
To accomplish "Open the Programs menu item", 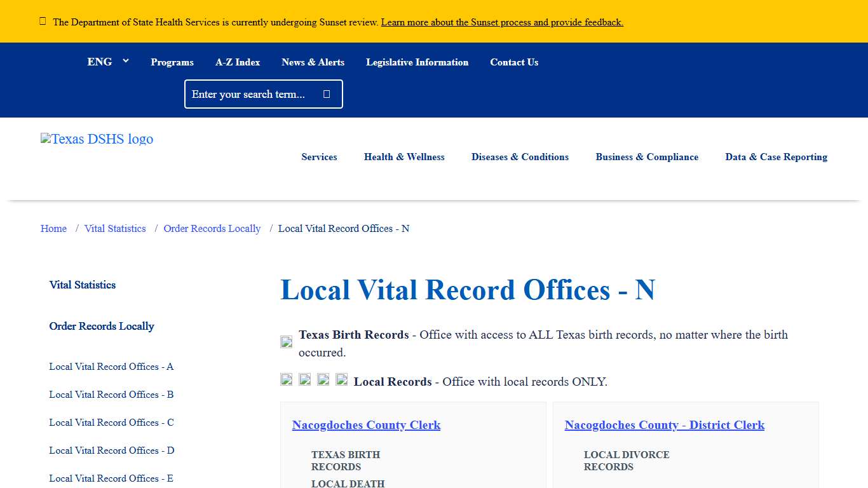I will pos(172,62).
